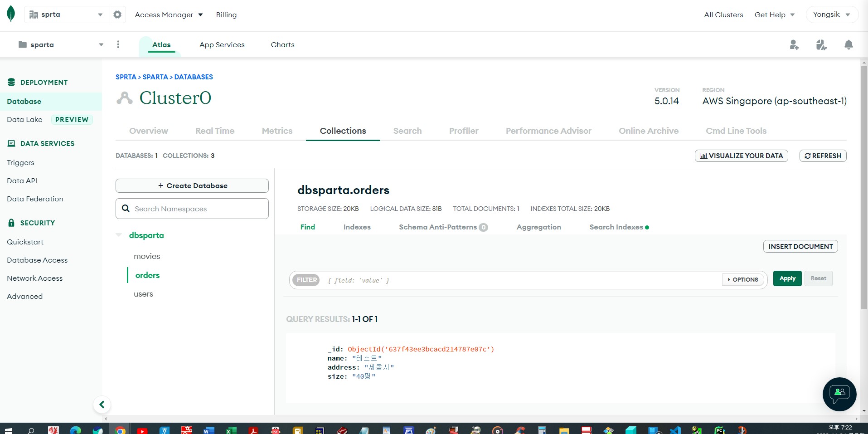
Task: Open the Metrics tab
Action: click(277, 131)
